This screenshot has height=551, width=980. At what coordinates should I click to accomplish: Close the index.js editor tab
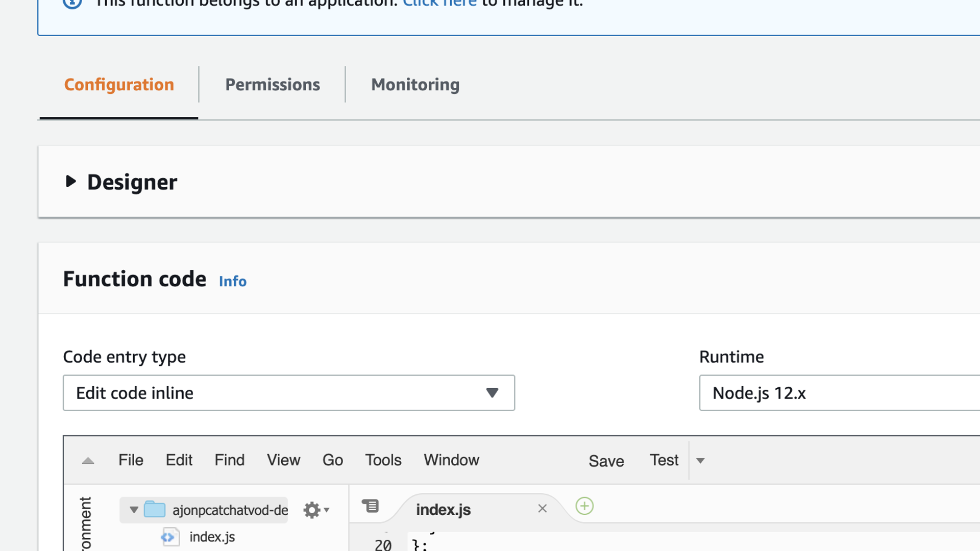[542, 509]
